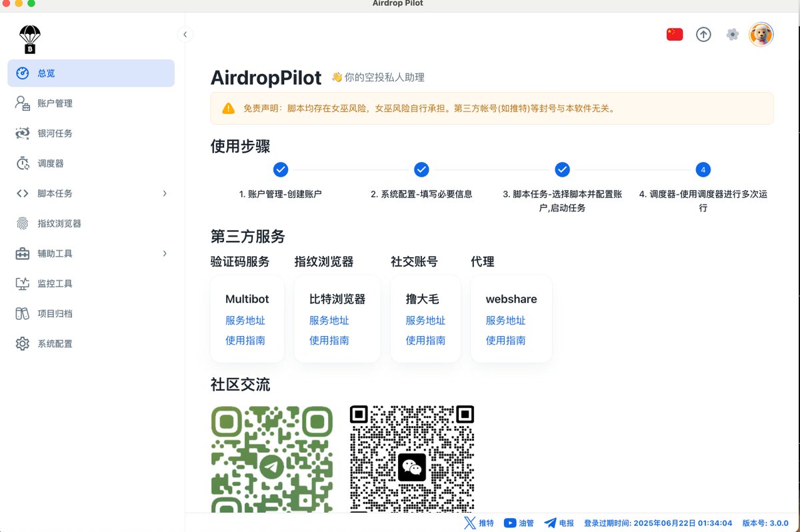Select 指纹浏览器 in the sidebar

(91, 223)
